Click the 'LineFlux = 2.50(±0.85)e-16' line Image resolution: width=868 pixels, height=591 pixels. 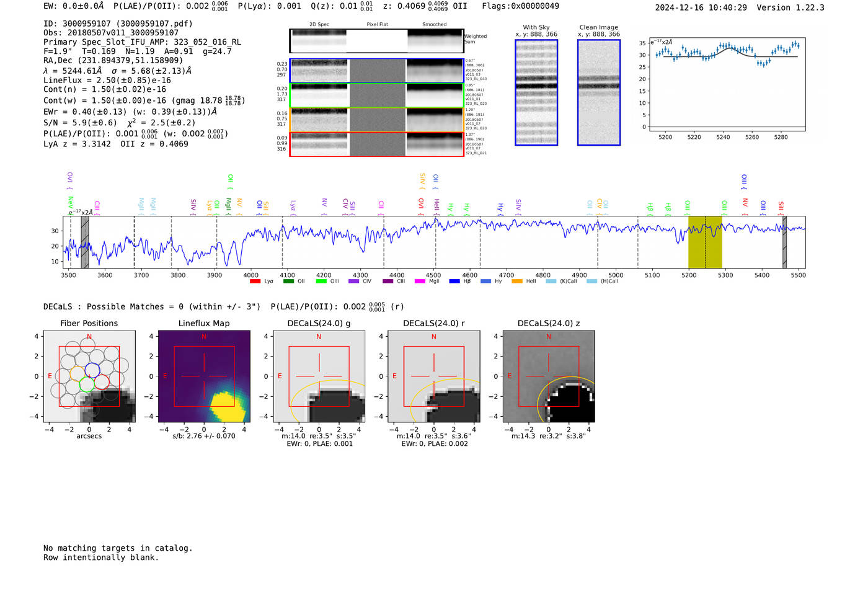click(x=107, y=80)
